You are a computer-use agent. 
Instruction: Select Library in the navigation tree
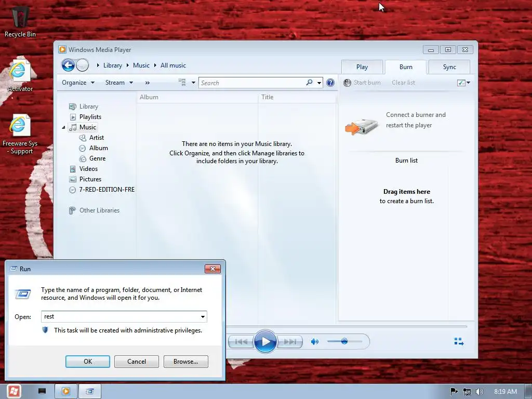[x=88, y=107]
